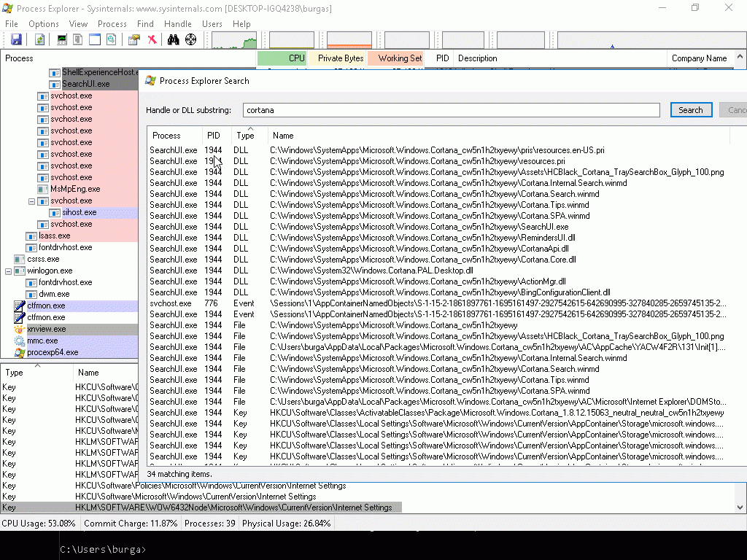
Task: Open the commit history mini graph
Action: 292,41
